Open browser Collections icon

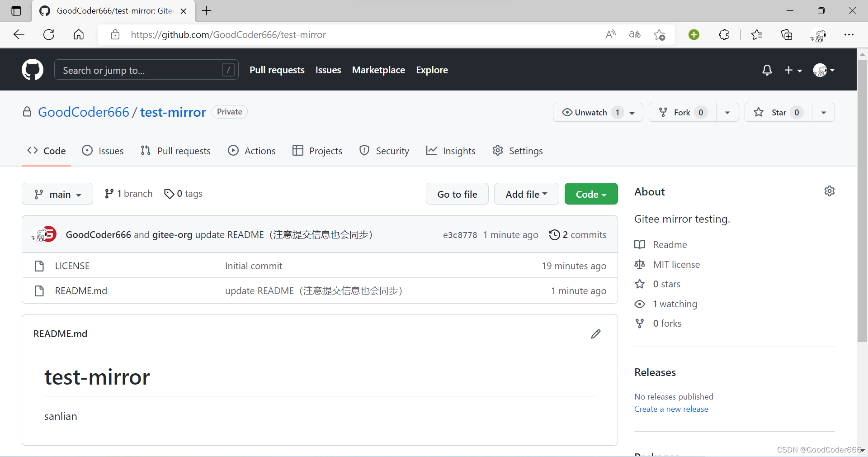[x=787, y=35]
